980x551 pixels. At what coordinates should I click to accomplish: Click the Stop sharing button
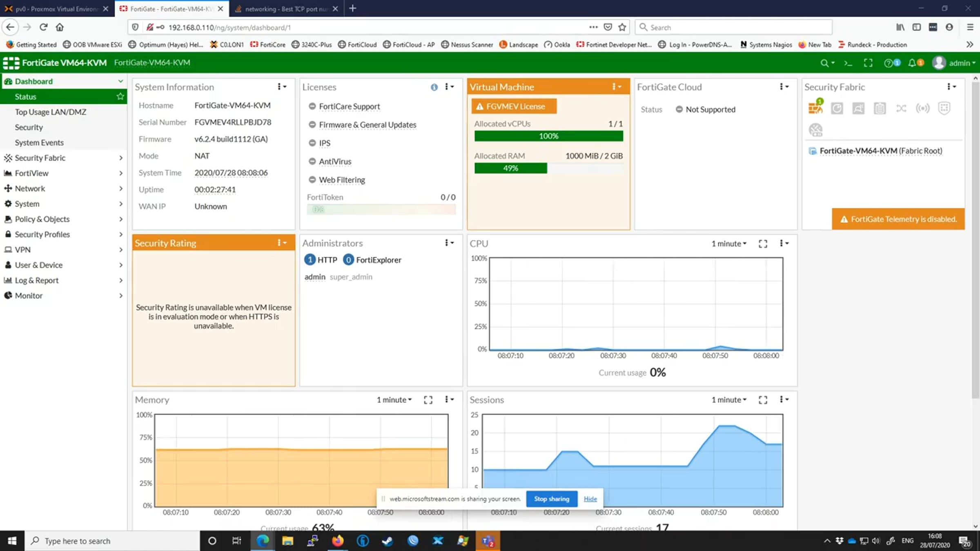tap(552, 499)
